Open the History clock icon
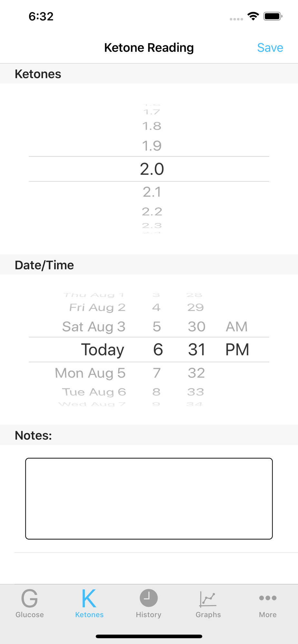This screenshot has height=644, width=298. point(148,598)
